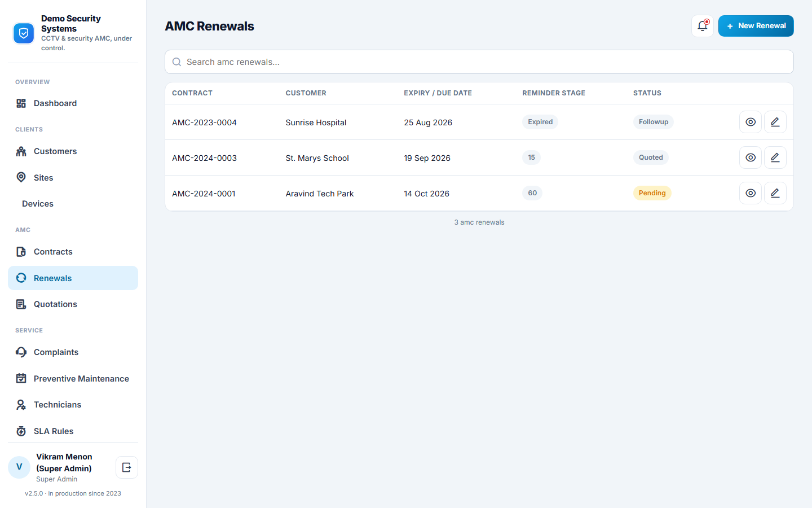The image size is (812, 508).
Task: Edit the St. Marys School renewal
Action: click(x=775, y=157)
